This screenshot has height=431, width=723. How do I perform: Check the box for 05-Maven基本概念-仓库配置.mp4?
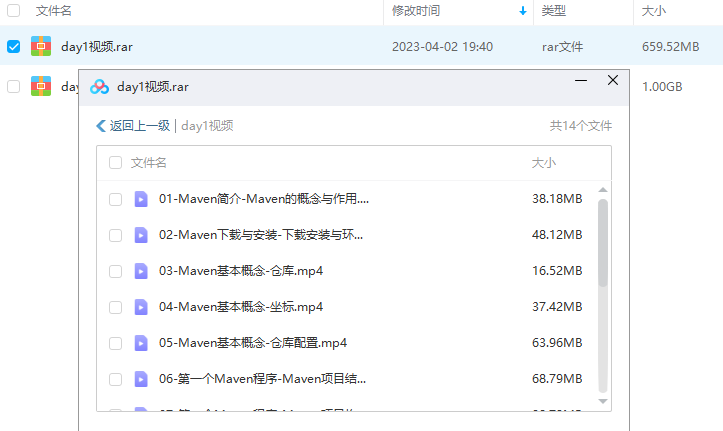[115, 343]
